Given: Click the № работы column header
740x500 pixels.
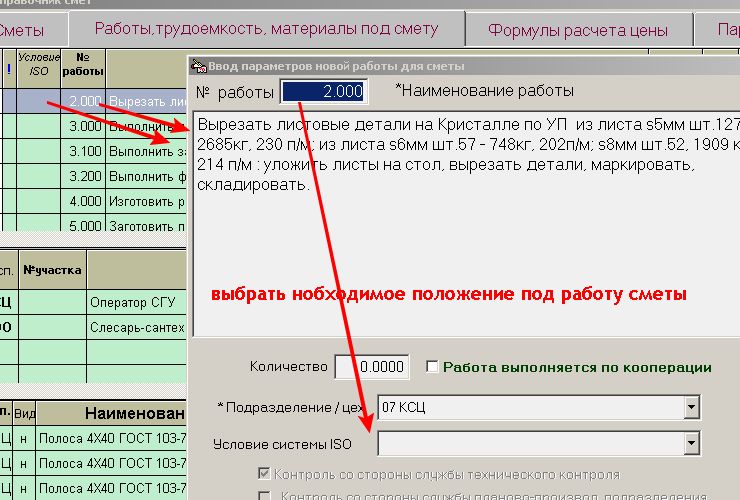Looking at the screenshot, I should [x=82, y=65].
